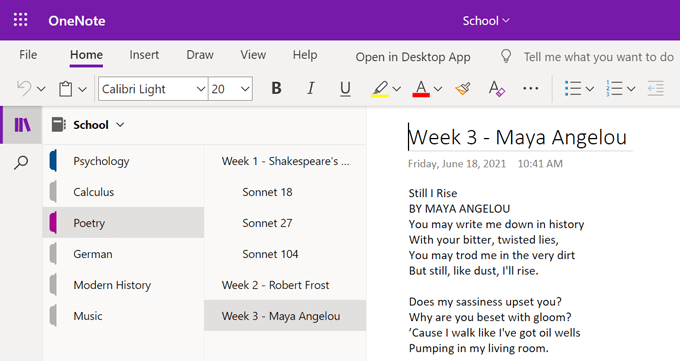Click the lightbulb Tell me icon

click(x=506, y=56)
